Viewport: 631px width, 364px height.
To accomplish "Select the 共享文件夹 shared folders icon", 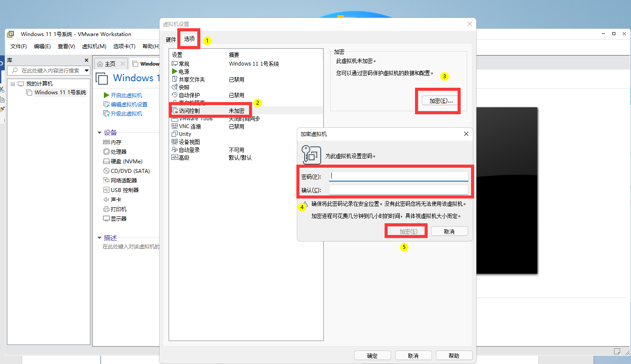I will click(x=175, y=79).
